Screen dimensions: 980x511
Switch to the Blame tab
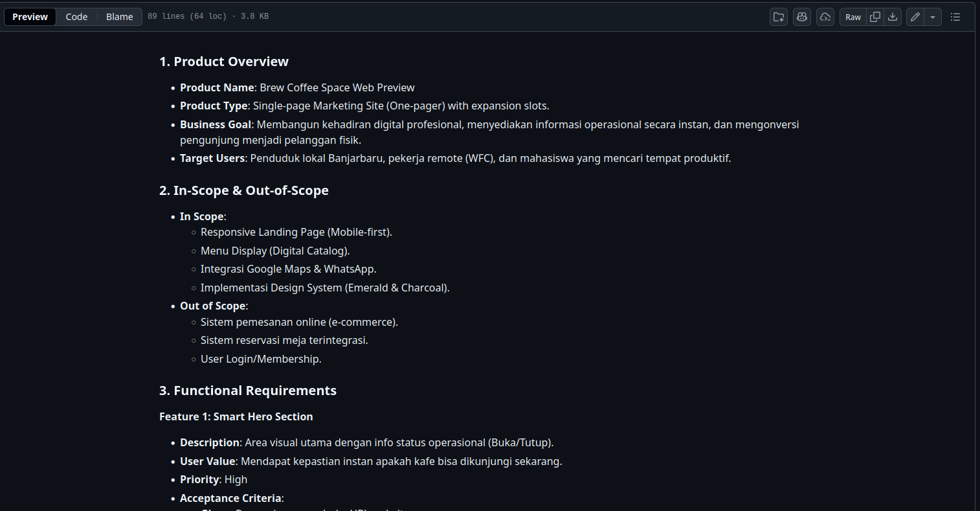tap(120, 17)
